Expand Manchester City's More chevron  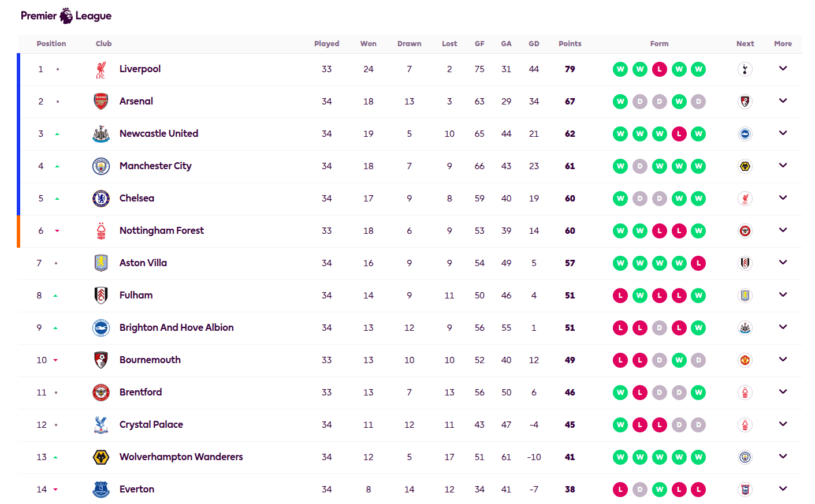783,165
